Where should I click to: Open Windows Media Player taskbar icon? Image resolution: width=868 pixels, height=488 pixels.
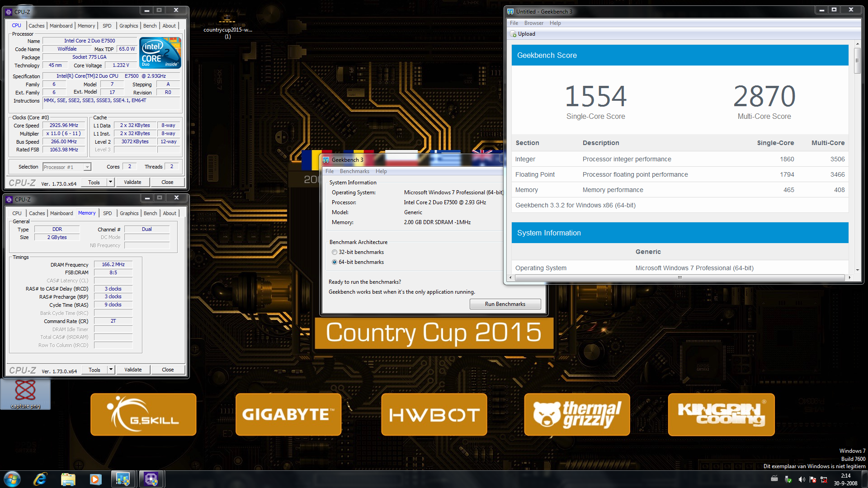pyautogui.click(x=95, y=479)
